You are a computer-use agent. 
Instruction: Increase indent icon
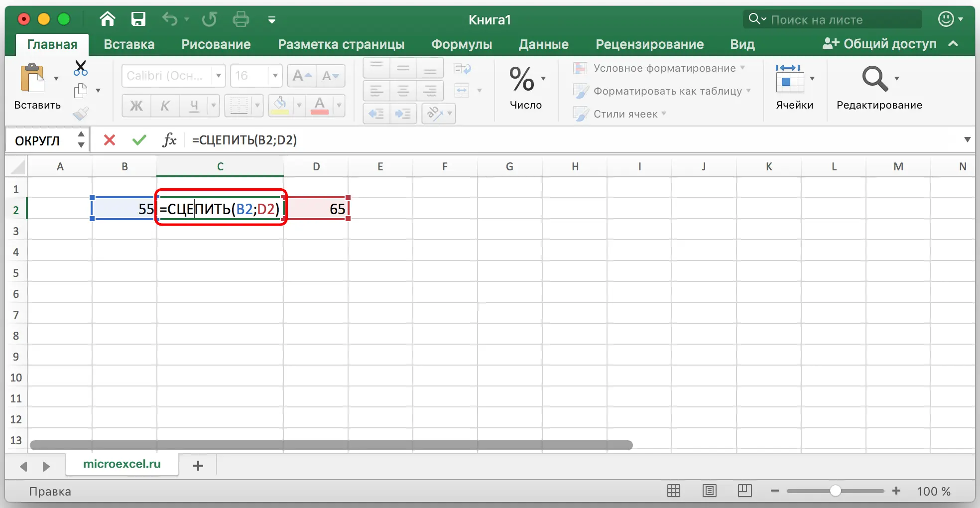pyautogui.click(x=403, y=114)
